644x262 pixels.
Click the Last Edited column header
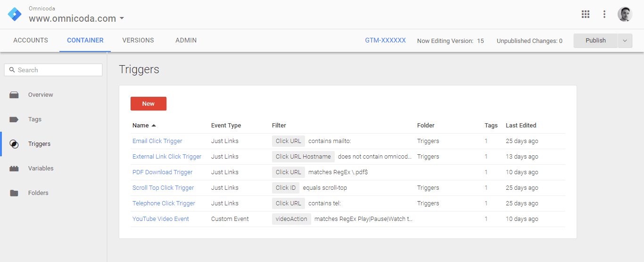pyautogui.click(x=521, y=126)
